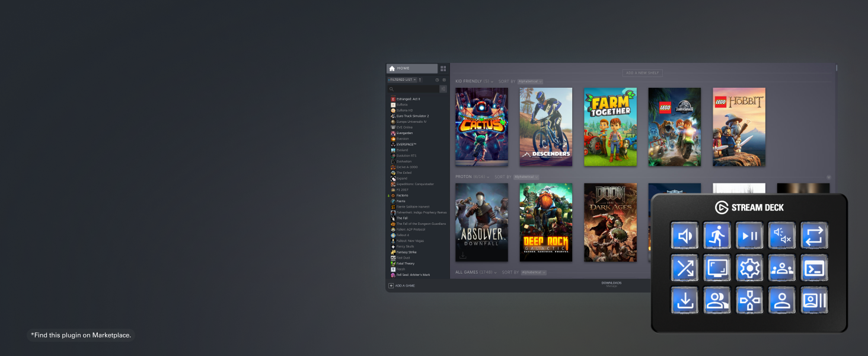Tap the console terminal key on Stream Deck
868x356 pixels.
(x=814, y=268)
